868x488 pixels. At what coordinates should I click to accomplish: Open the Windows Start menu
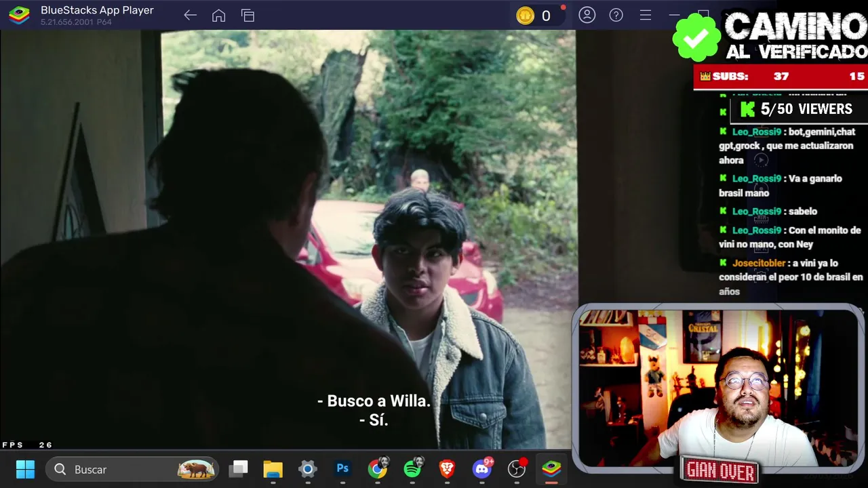(x=25, y=469)
